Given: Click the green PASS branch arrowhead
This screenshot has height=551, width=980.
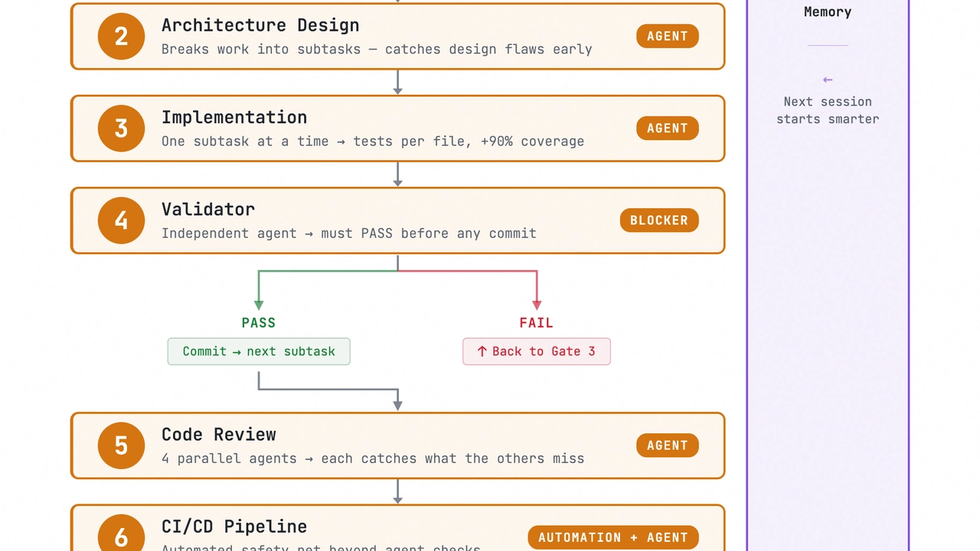Looking at the screenshot, I should 259,304.
